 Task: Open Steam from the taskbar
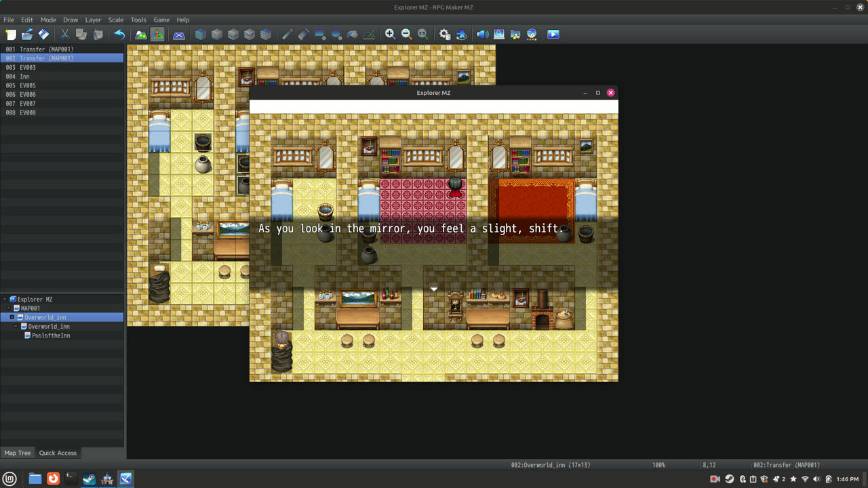click(89, 479)
